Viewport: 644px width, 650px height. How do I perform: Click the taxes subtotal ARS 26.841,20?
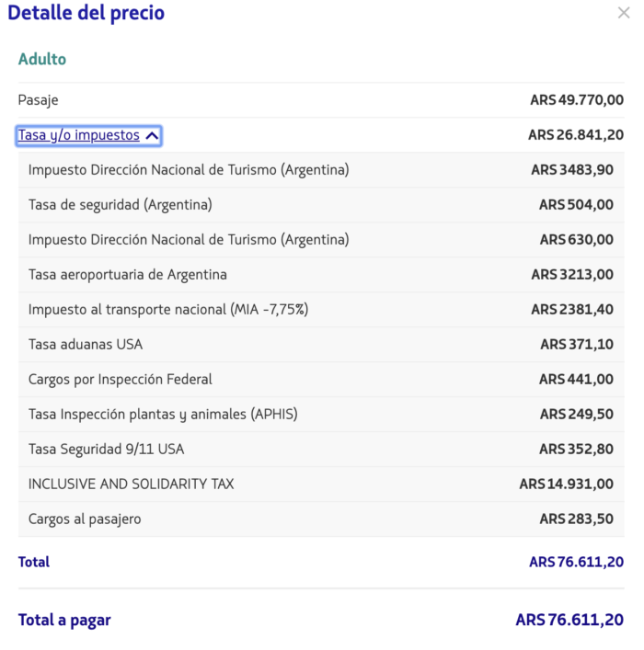pyautogui.click(x=576, y=135)
